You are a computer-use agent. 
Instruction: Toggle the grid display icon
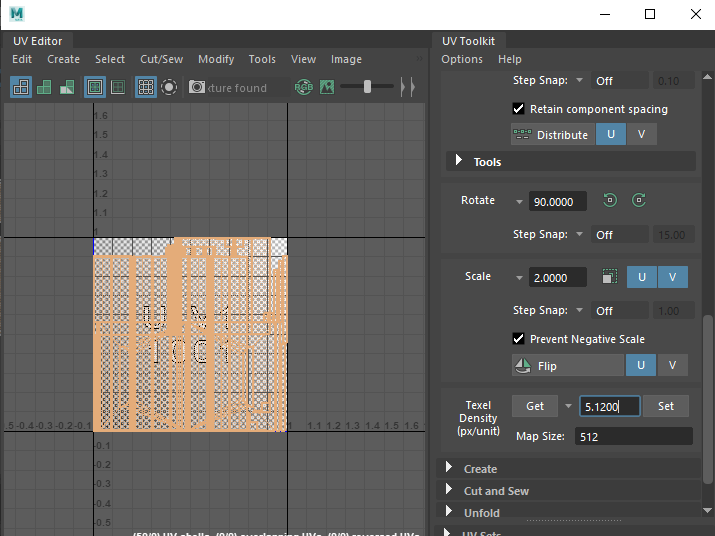pyautogui.click(x=146, y=87)
